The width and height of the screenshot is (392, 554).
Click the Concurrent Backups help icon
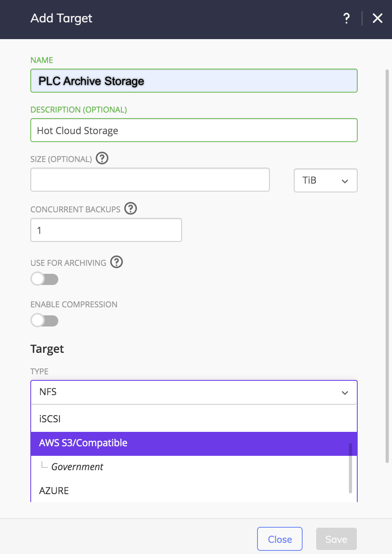click(x=131, y=208)
